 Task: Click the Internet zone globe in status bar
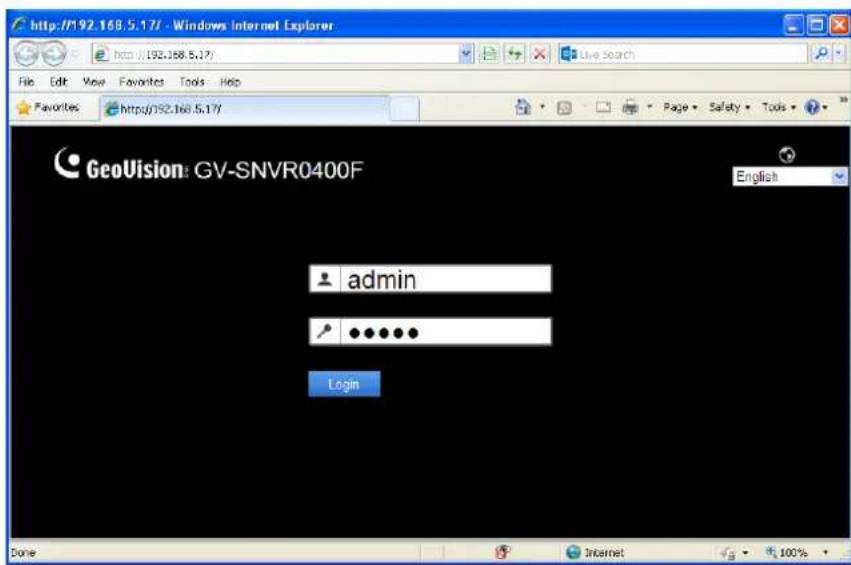click(573, 553)
